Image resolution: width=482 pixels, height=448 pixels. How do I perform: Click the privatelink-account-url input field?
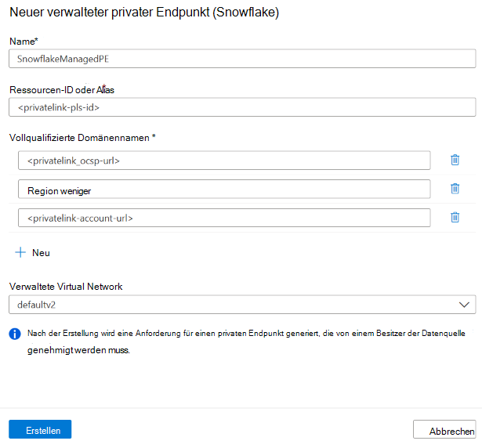click(224, 218)
